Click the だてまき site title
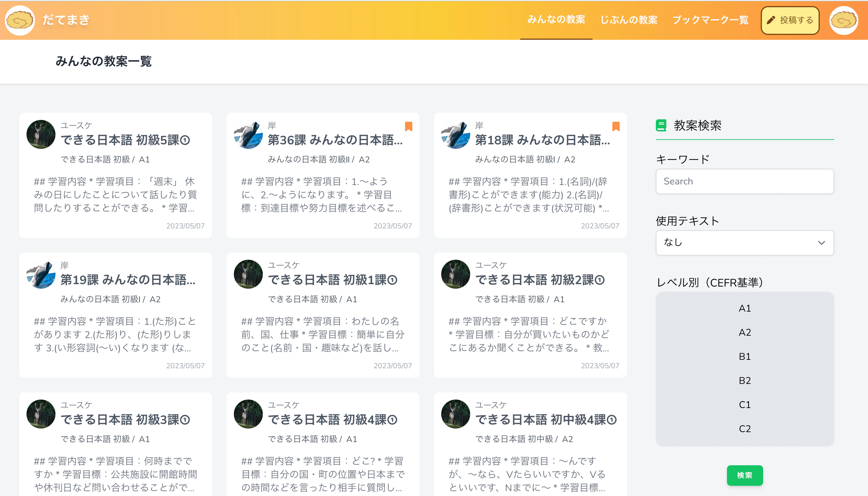868x496 pixels. (x=66, y=20)
